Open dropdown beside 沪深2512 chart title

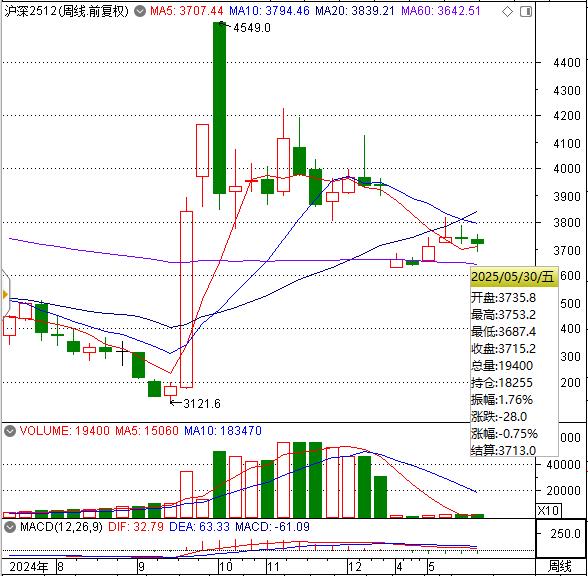pyautogui.click(x=140, y=12)
